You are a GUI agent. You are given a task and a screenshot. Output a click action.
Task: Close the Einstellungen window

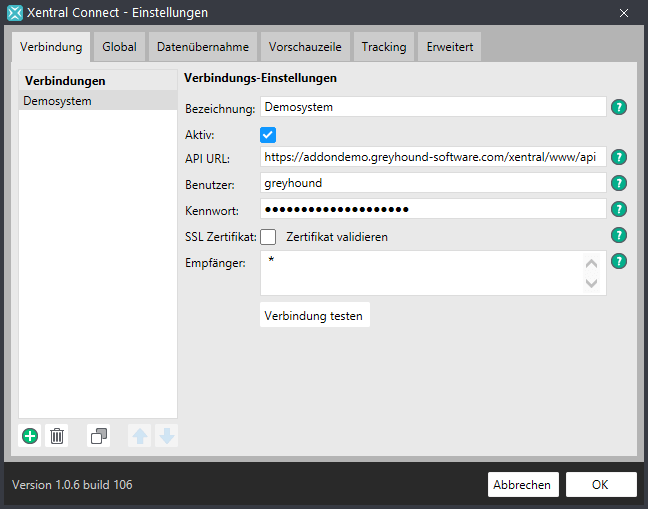tap(624, 13)
